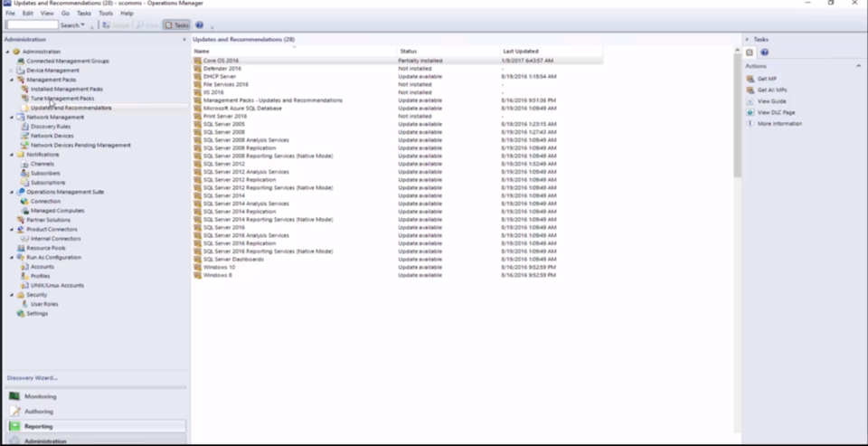
Task: Click into the search input field
Action: click(x=33, y=25)
